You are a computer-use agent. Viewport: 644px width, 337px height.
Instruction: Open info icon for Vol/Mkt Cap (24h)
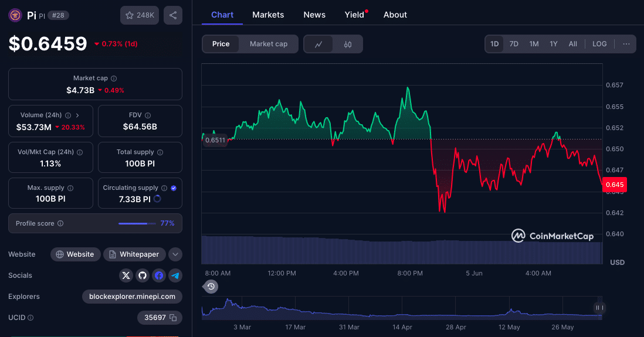click(x=80, y=152)
